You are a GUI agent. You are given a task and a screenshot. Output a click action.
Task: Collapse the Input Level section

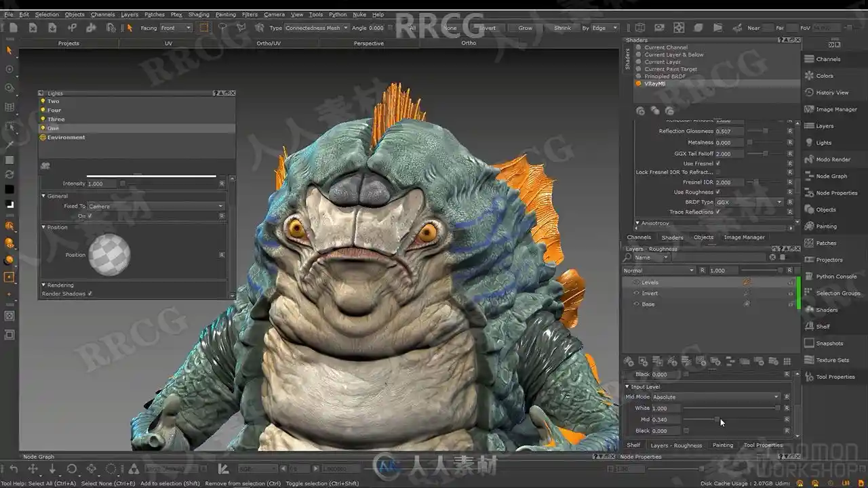click(627, 387)
